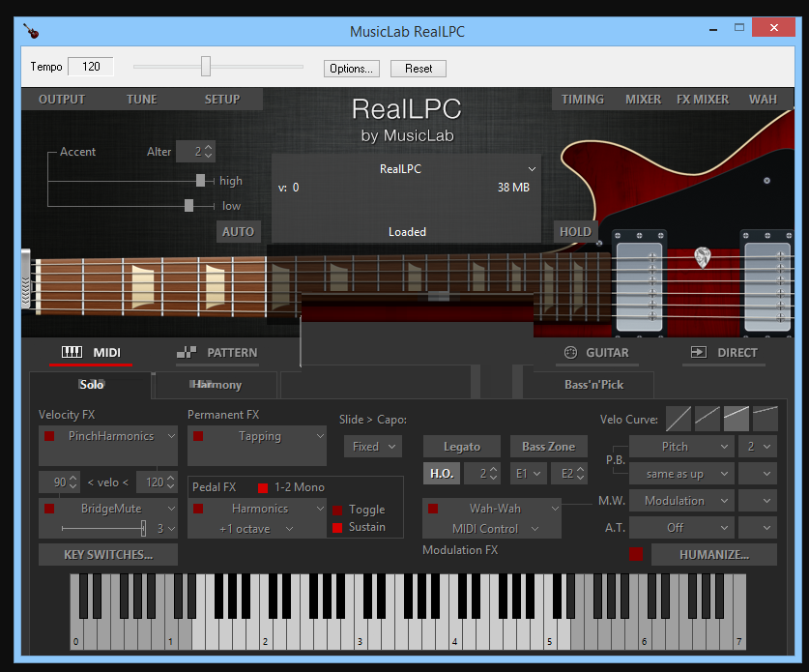
Task: Click the Options... button
Action: click(x=352, y=69)
